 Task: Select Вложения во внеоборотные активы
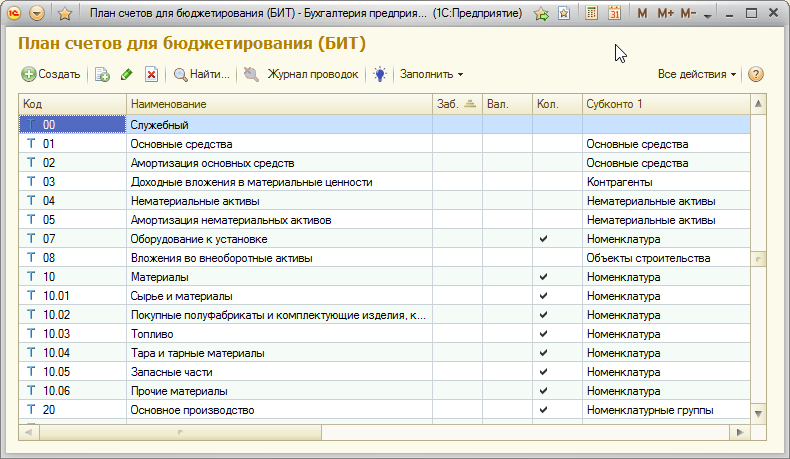tap(384, 258)
